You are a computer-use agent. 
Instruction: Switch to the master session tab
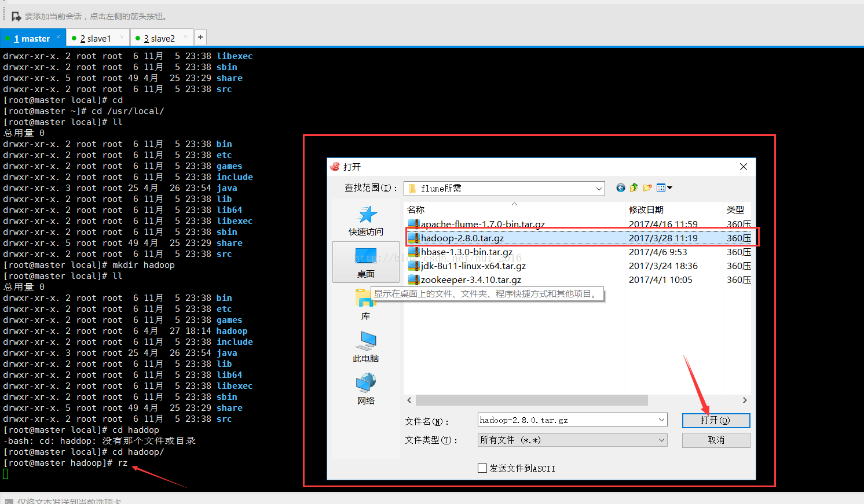click(x=32, y=38)
